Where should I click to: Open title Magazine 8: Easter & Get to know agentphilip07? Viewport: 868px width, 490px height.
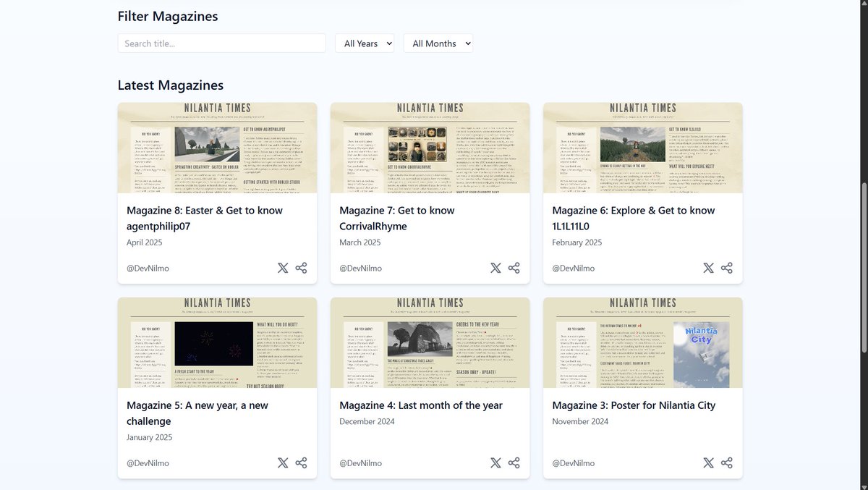pyautogui.click(x=205, y=218)
